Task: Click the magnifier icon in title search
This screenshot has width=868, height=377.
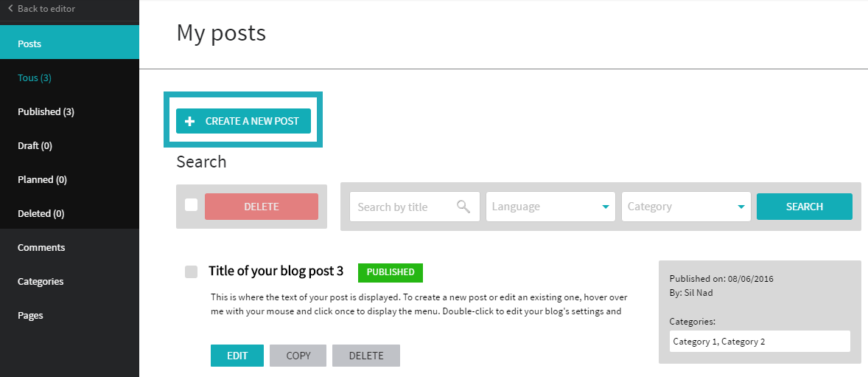Action: point(463,207)
